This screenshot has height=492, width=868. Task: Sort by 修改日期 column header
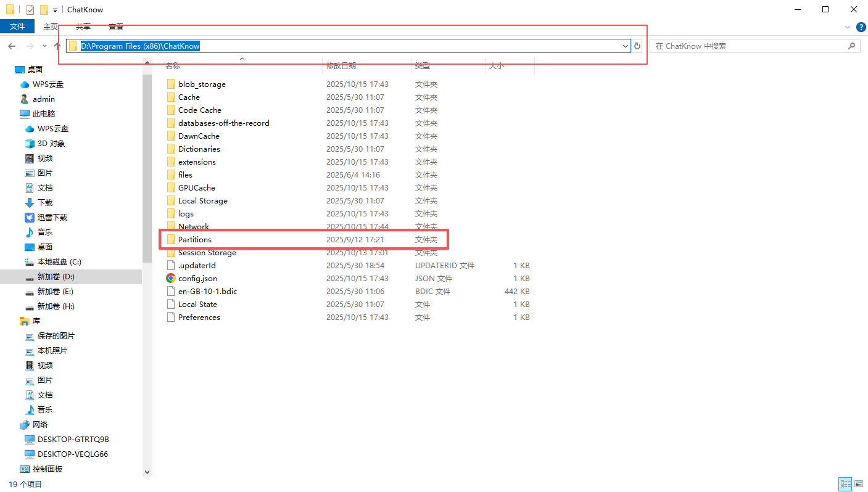click(x=341, y=65)
